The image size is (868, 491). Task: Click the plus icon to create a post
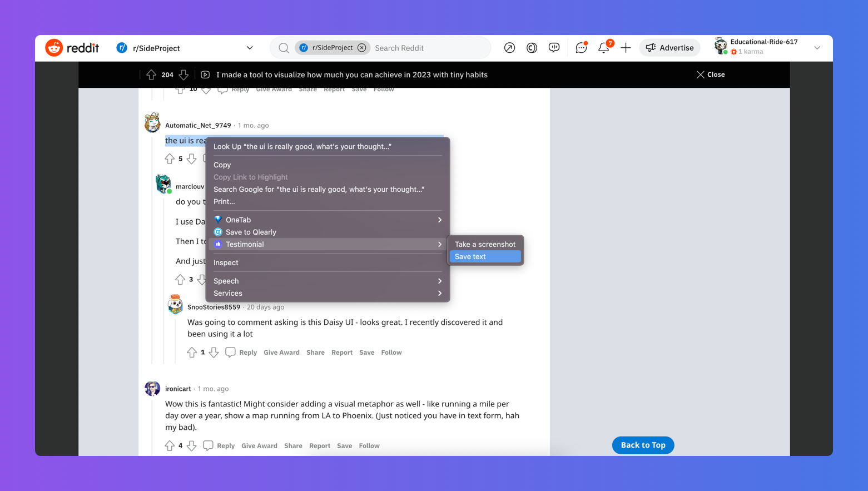[x=625, y=48]
